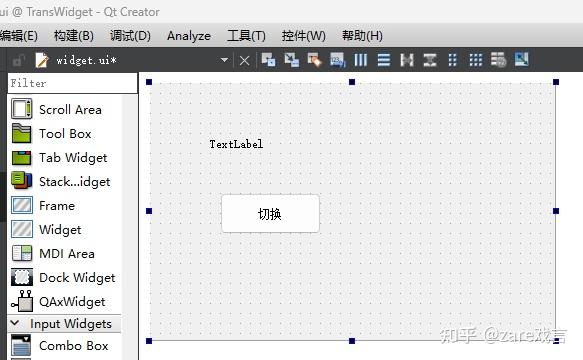Click the Edit Tab Order icon
Viewport: 583px width, 360px height.
[338, 60]
